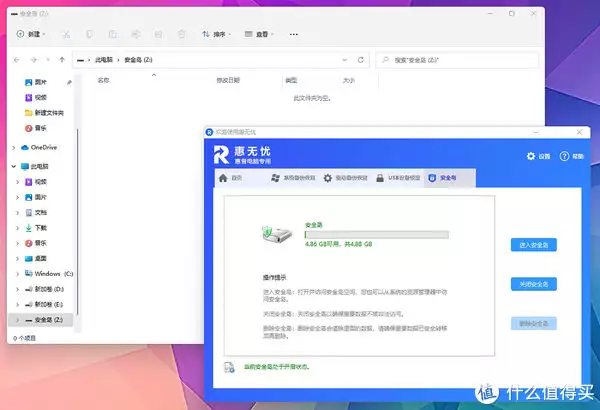Image resolution: width=600 pixels, height=410 pixels.
Task: Click 安全岛 (Z:) in the address breadcrumb
Action: click(x=138, y=60)
